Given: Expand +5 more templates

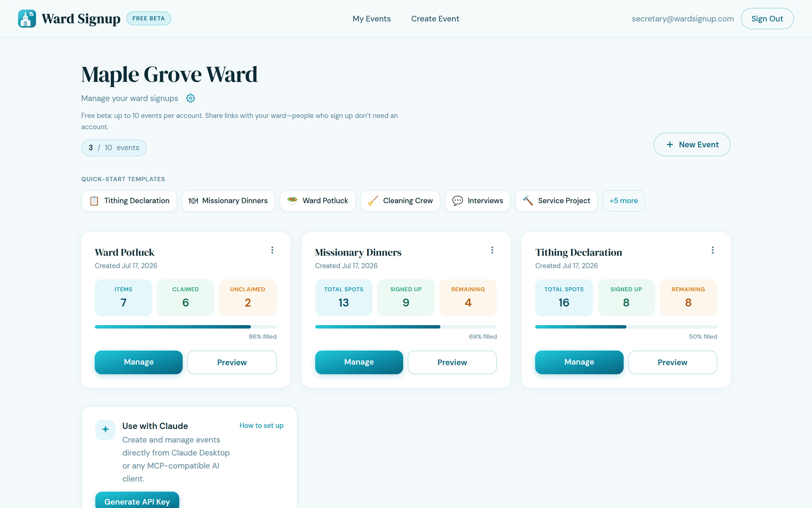Looking at the screenshot, I should pyautogui.click(x=623, y=201).
